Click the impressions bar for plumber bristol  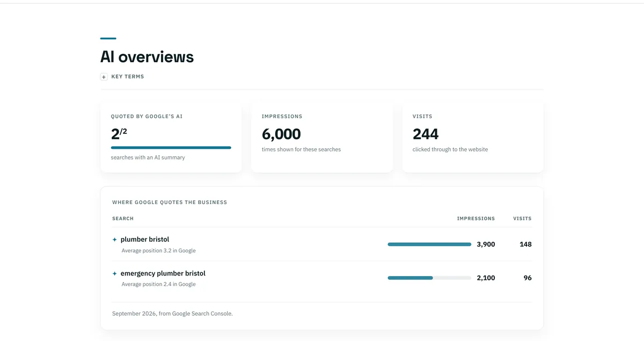(429, 244)
